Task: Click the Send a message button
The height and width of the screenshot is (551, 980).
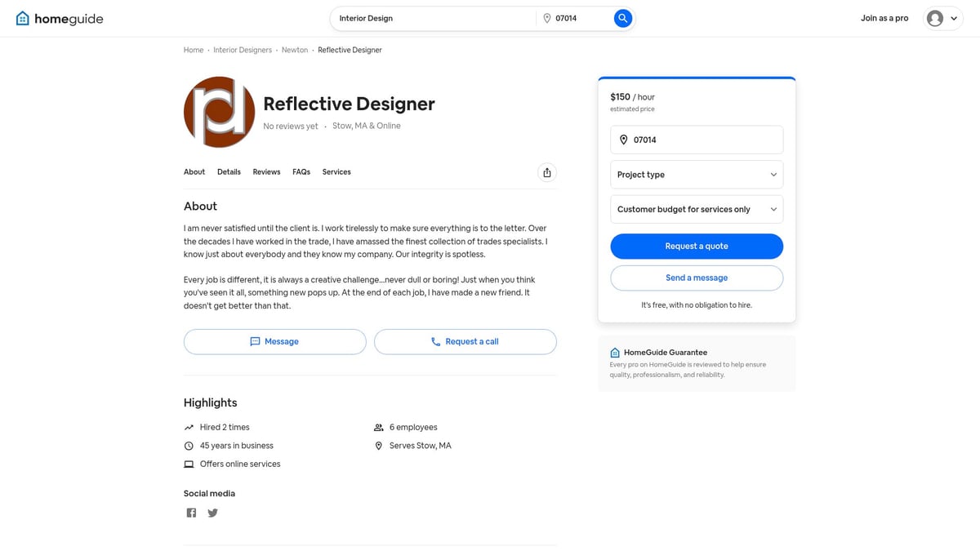Action: pyautogui.click(x=697, y=278)
